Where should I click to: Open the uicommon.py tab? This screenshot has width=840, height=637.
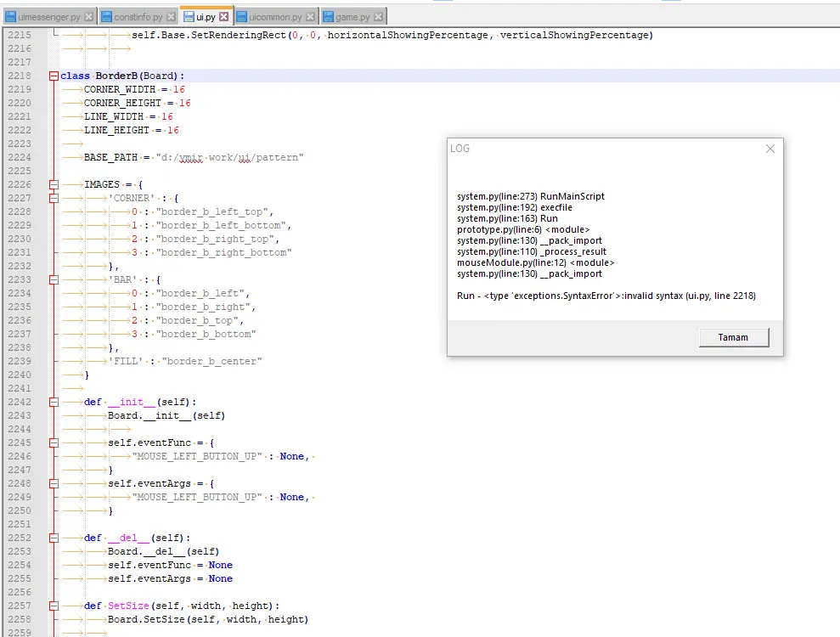[x=275, y=17]
